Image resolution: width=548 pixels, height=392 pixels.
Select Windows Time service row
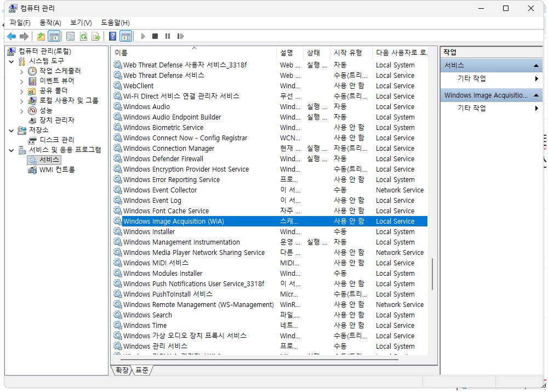pyautogui.click(x=270, y=326)
